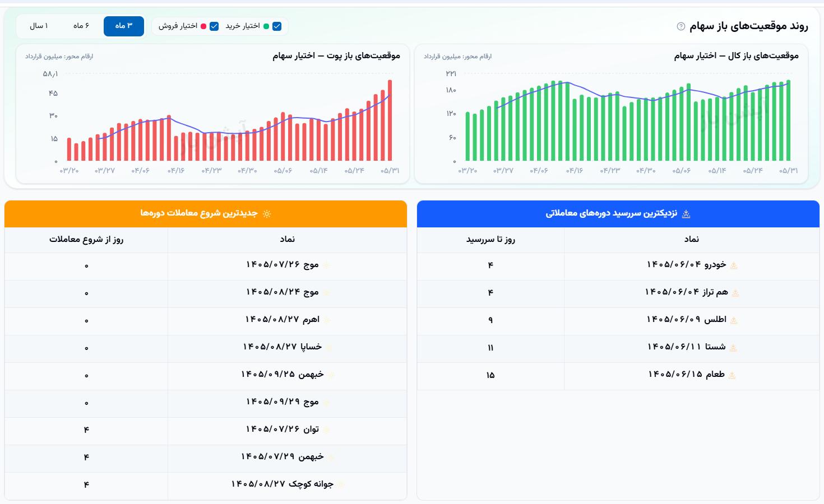
Task: Click the «روز از شروع معاملات» column header
Action: (x=86, y=240)
